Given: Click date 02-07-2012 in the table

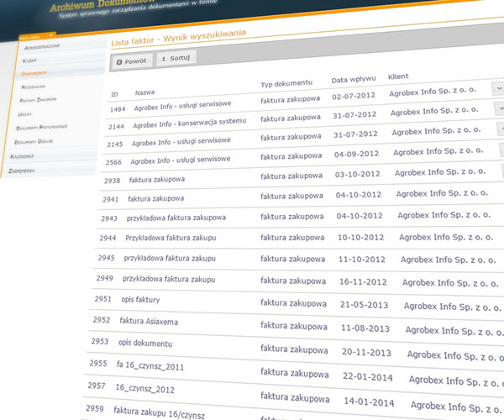Looking at the screenshot, I should pos(354,96).
